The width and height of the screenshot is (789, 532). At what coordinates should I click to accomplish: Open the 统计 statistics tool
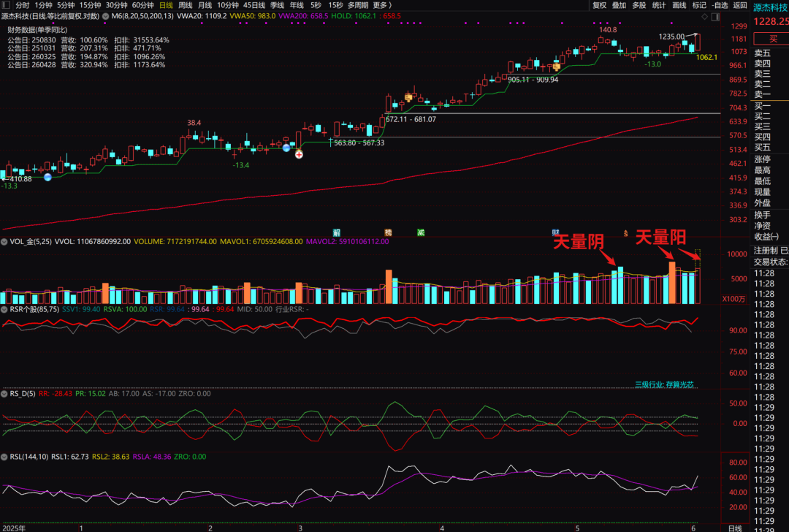659,5
